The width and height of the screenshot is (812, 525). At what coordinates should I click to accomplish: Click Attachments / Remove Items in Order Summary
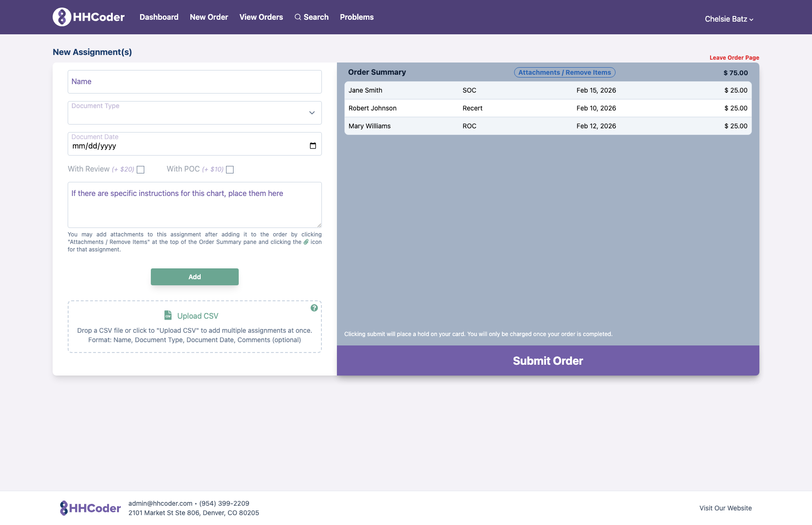pos(564,72)
